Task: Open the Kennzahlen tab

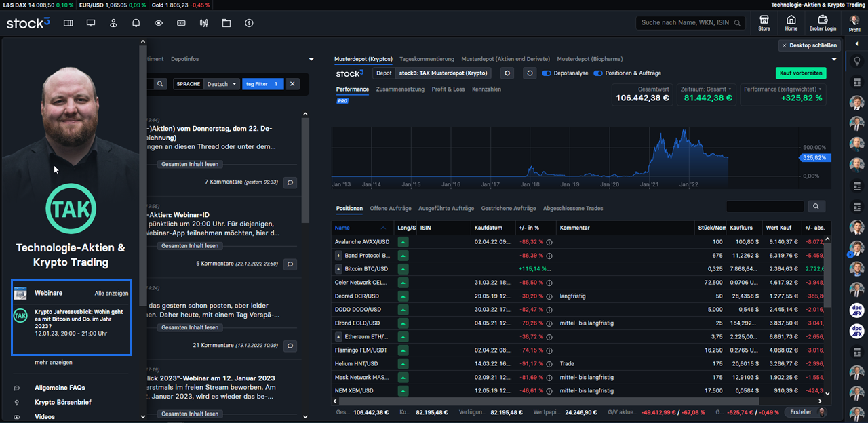Action: tap(486, 89)
